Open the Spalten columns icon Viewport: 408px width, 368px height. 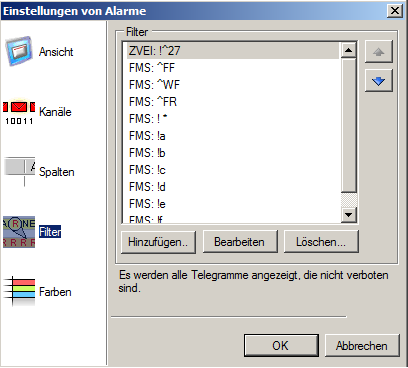pos(19,172)
